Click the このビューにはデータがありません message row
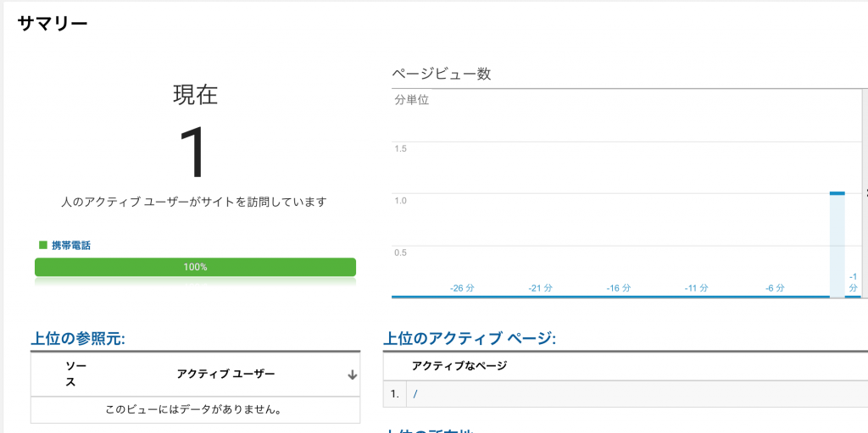 coord(194,409)
